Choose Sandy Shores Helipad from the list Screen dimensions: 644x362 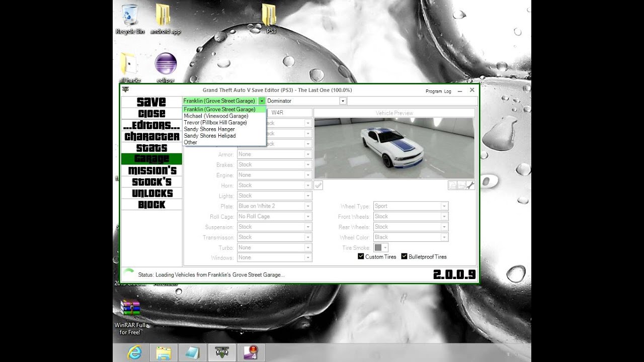224,136
